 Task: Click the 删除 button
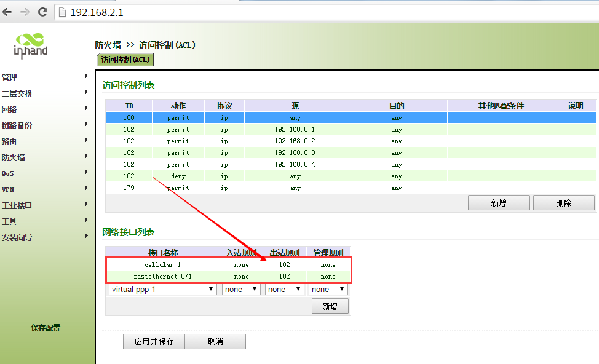(563, 203)
